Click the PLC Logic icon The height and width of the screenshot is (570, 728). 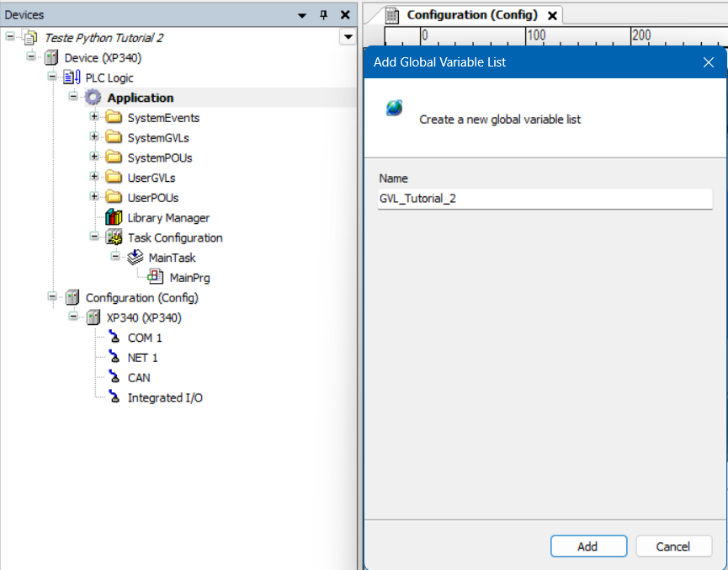(x=72, y=77)
